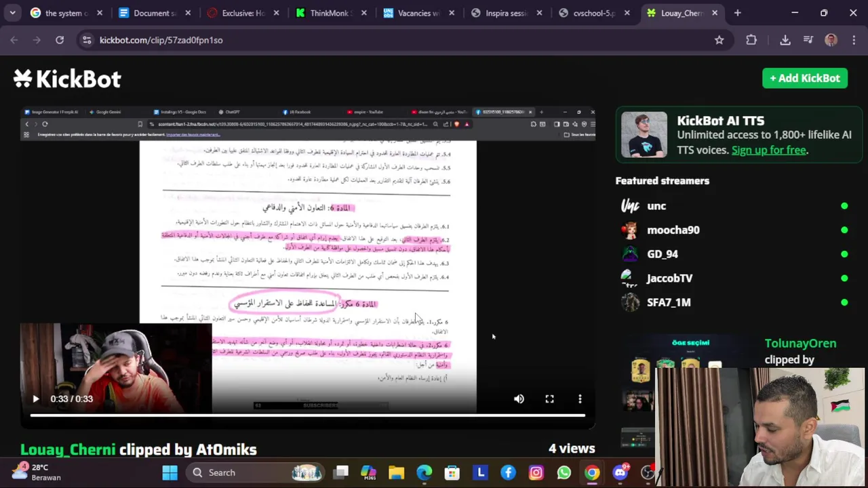Open video more options menu
The width and height of the screenshot is (868, 488).
click(580, 399)
